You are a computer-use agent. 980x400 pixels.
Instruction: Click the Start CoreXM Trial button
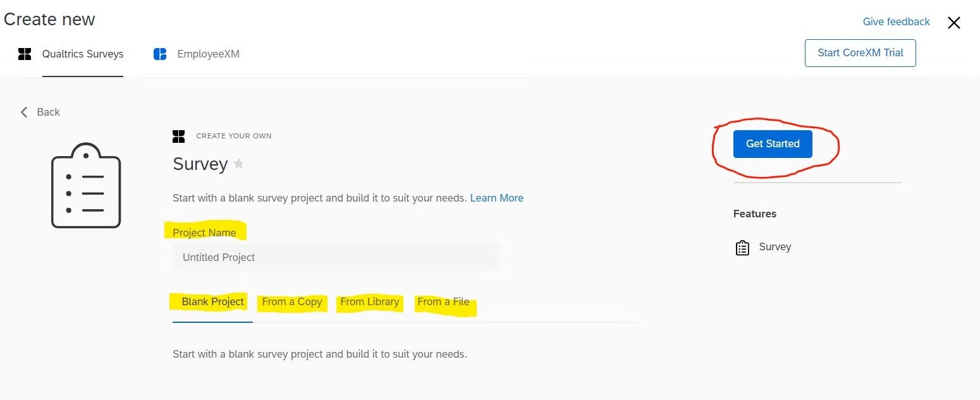click(860, 52)
